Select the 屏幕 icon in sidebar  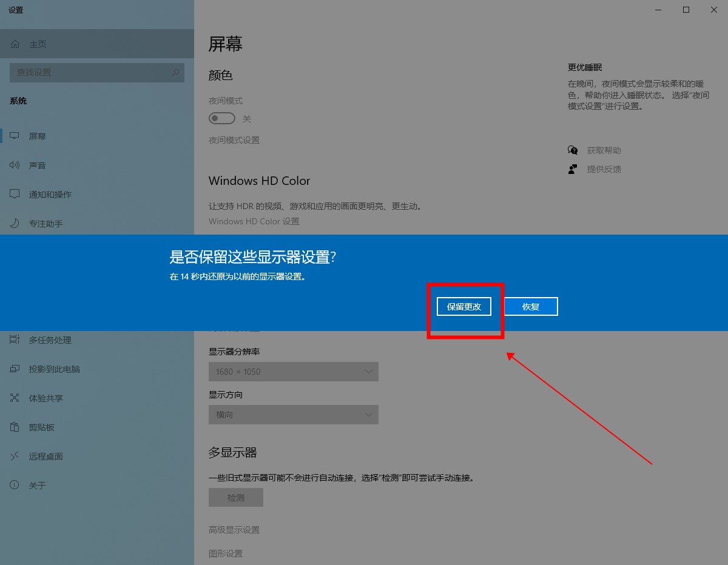tap(15, 136)
